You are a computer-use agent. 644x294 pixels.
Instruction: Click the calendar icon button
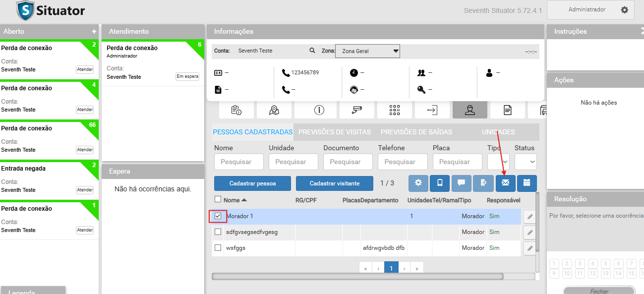527,183
